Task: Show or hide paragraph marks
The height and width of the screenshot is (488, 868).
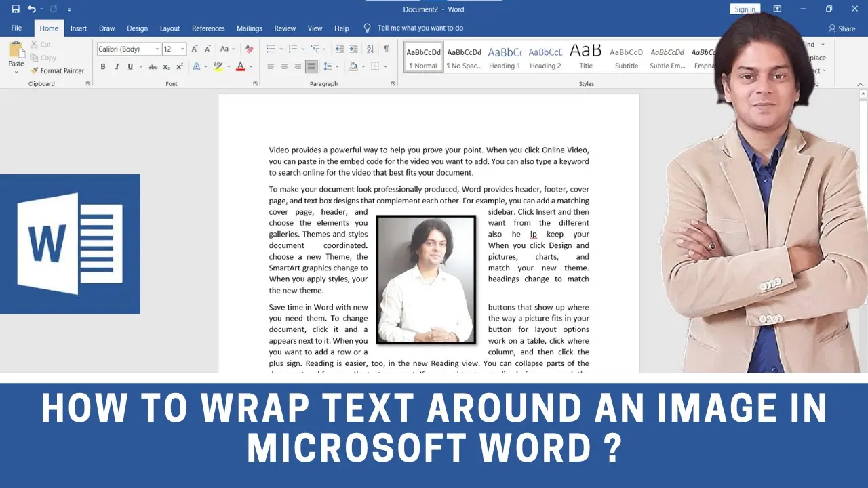Action: (x=387, y=49)
